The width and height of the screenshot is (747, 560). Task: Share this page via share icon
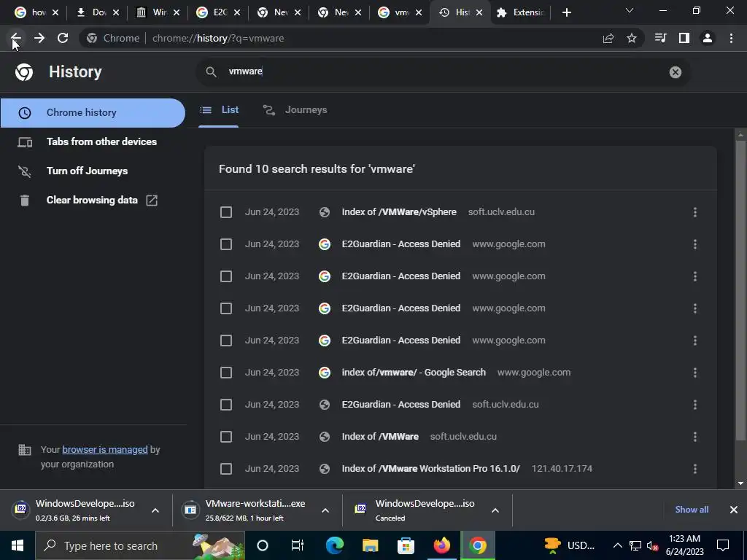point(608,38)
